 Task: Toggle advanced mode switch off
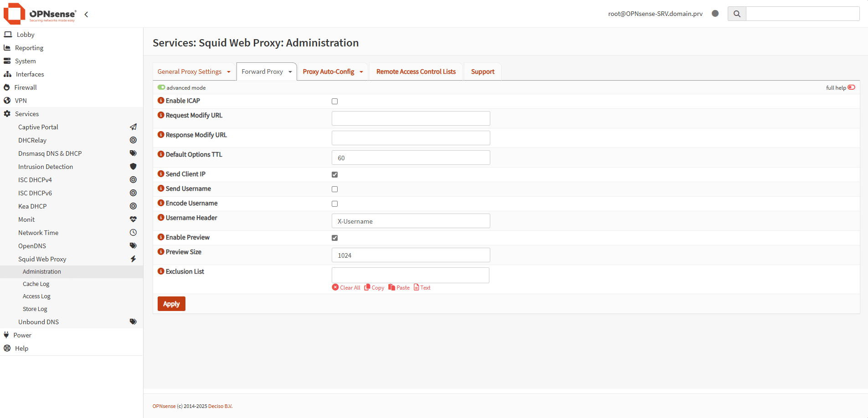point(161,87)
